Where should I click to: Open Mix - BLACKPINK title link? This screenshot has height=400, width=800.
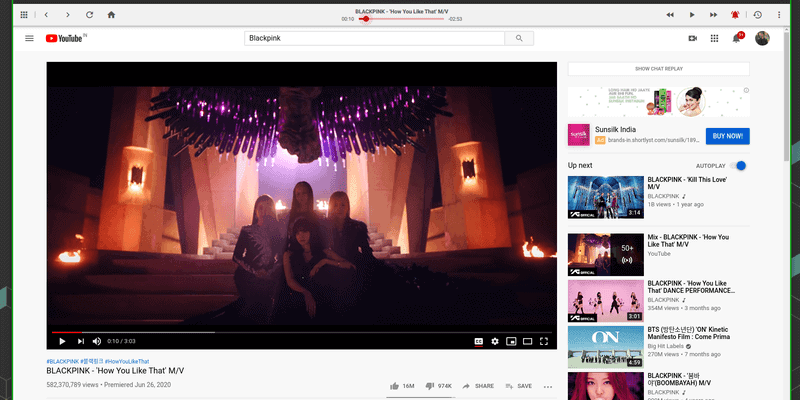click(x=688, y=241)
